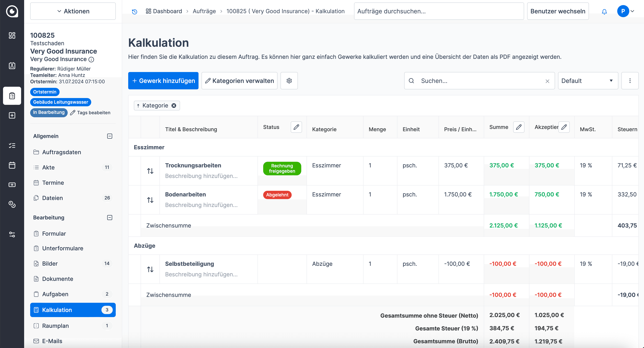Open calculation settings gear icon

point(289,81)
